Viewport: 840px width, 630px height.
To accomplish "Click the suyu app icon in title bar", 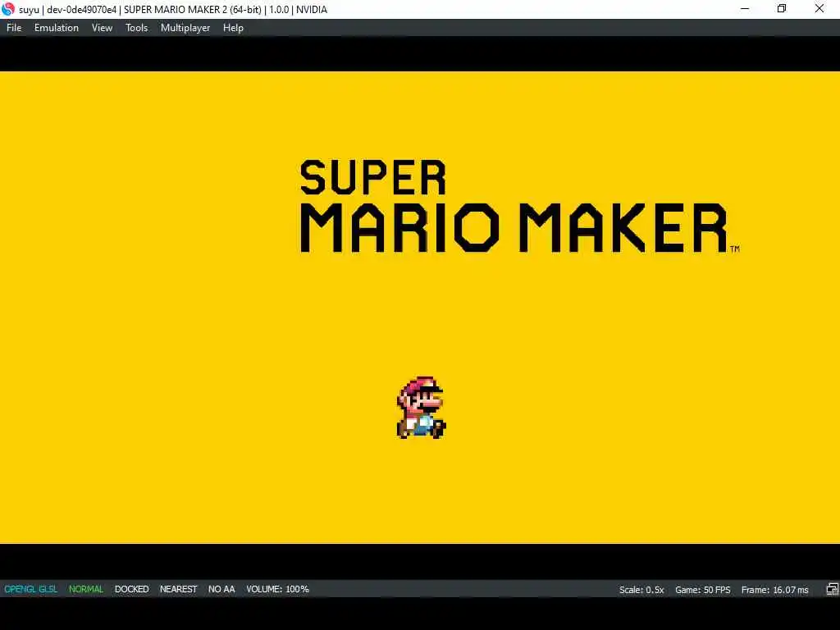I will click(8, 9).
